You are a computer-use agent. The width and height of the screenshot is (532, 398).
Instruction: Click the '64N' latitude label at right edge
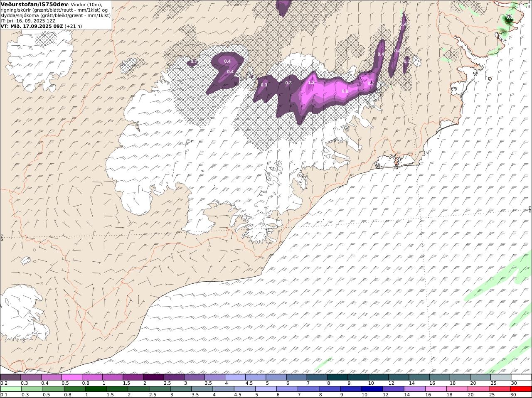530,209
